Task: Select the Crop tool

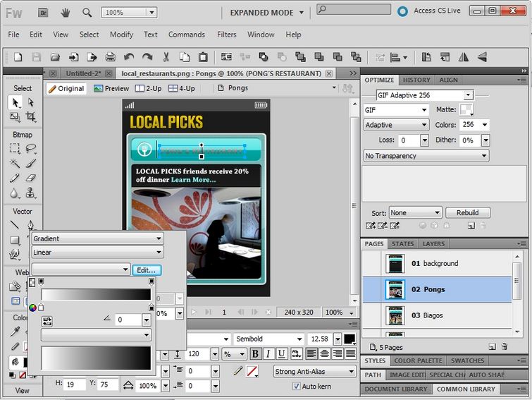Action: coord(30,117)
